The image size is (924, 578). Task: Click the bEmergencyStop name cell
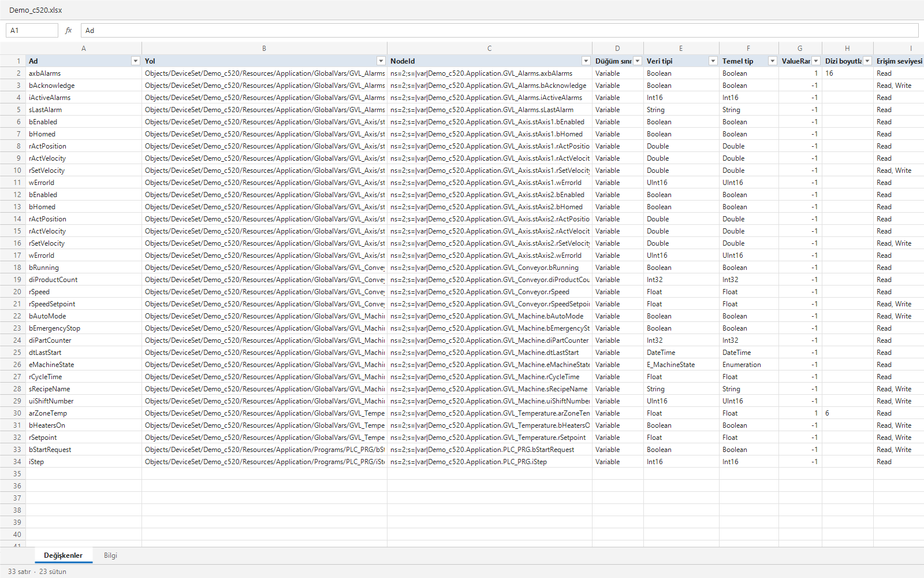(84, 328)
